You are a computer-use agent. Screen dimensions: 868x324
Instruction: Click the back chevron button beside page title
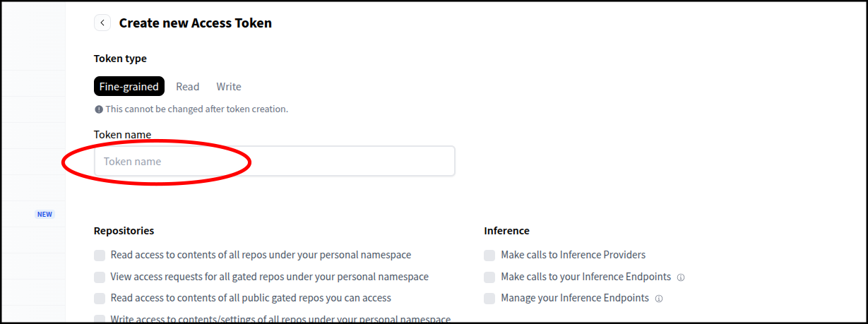tap(102, 23)
